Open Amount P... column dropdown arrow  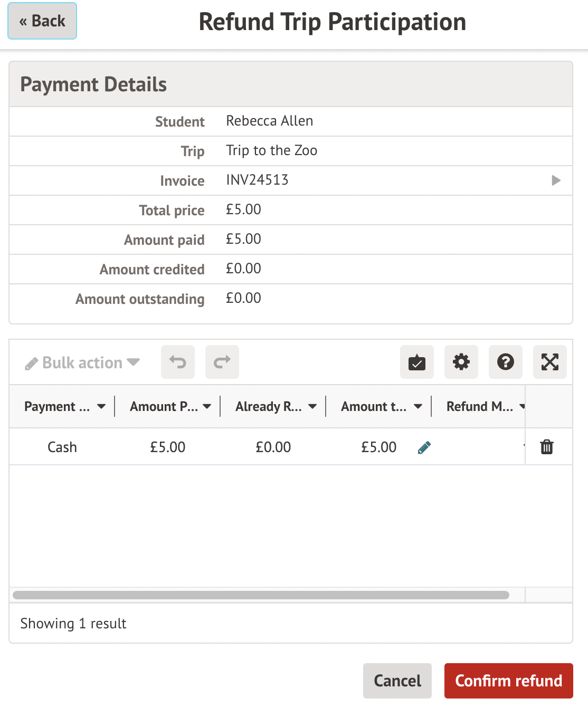click(207, 407)
